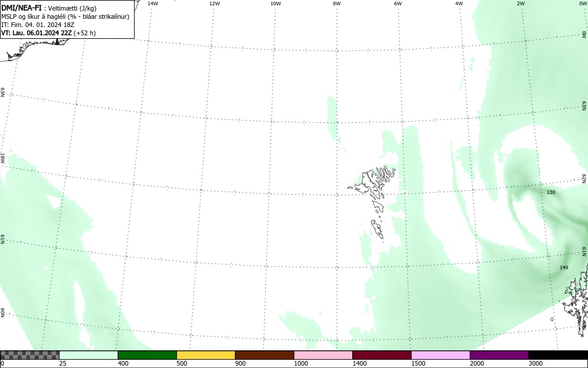Click the MSLP og líkur á hagléli line
The image size is (588, 368).
pyautogui.click(x=65, y=17)
